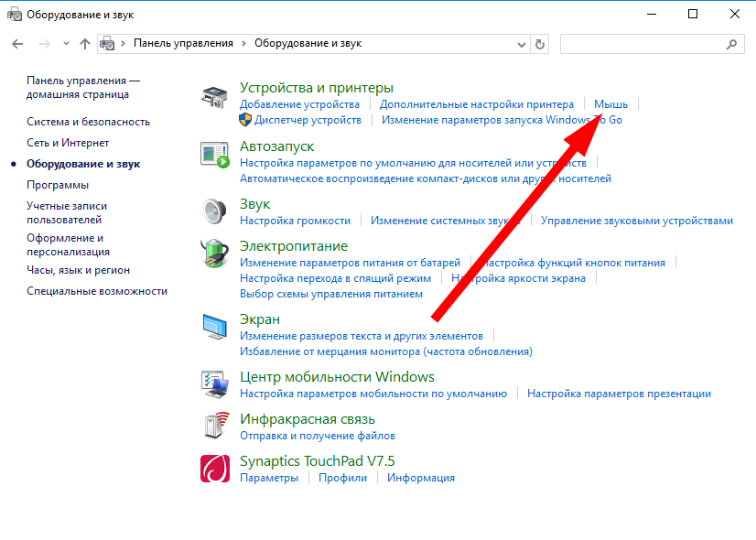
Task: Select Система и безопасность in sidebar
Action: click(x=88, y=122)
